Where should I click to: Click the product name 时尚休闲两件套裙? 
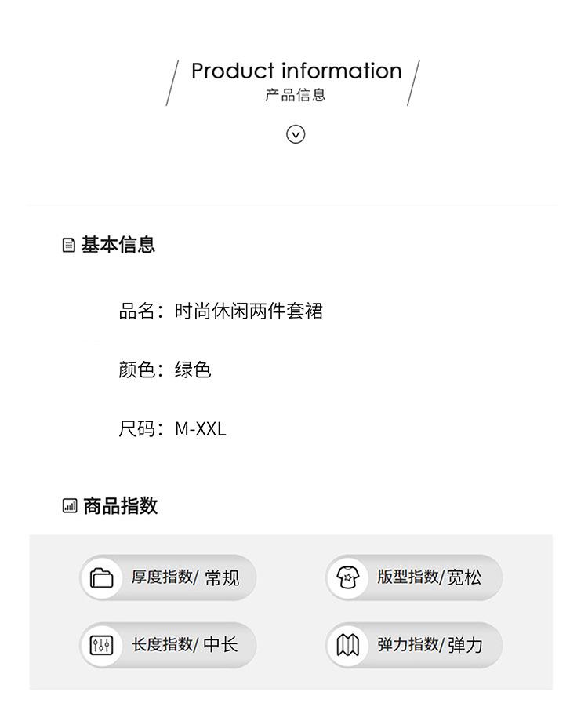click(249, 311)
